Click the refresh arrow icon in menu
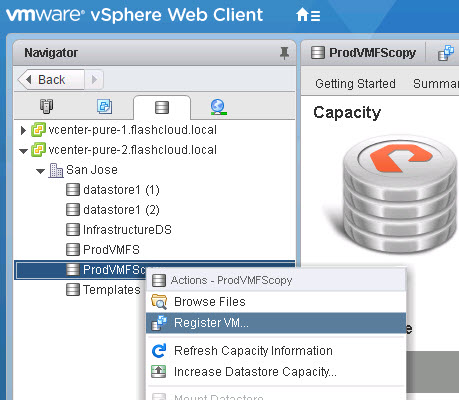Image resolution: width=459 pixels, height=400 pixels. tap(159, 351)
